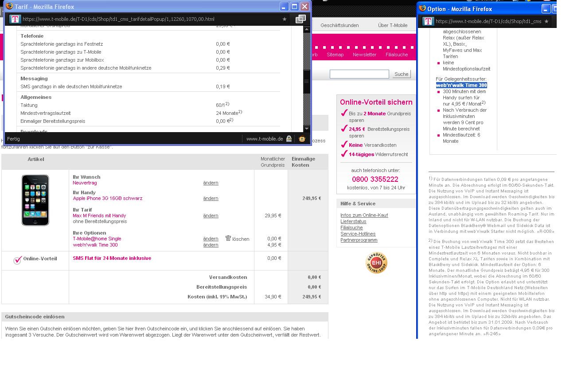Bookmark the Tarif page with the star icon
566x392 pixels.
tap(285, 19)
